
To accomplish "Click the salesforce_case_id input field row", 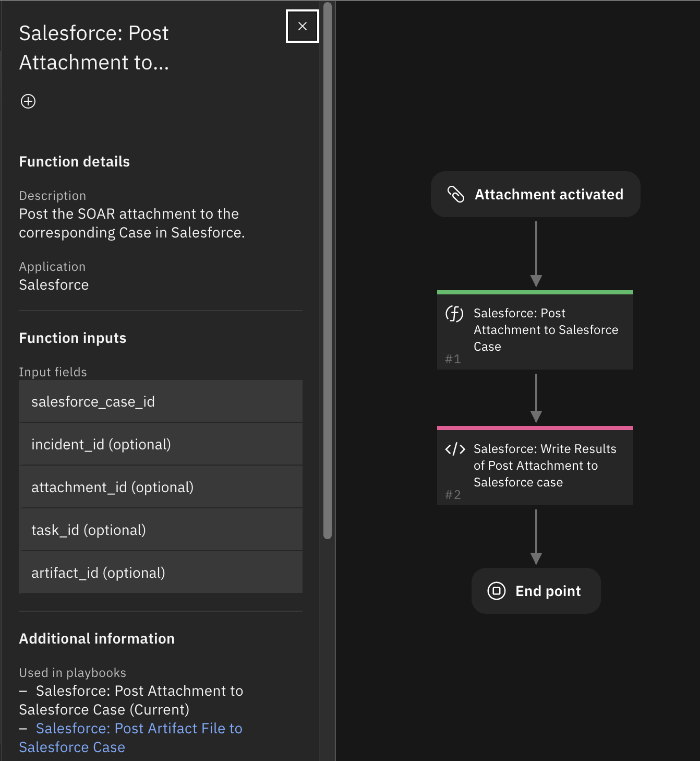I will [161, 401].
